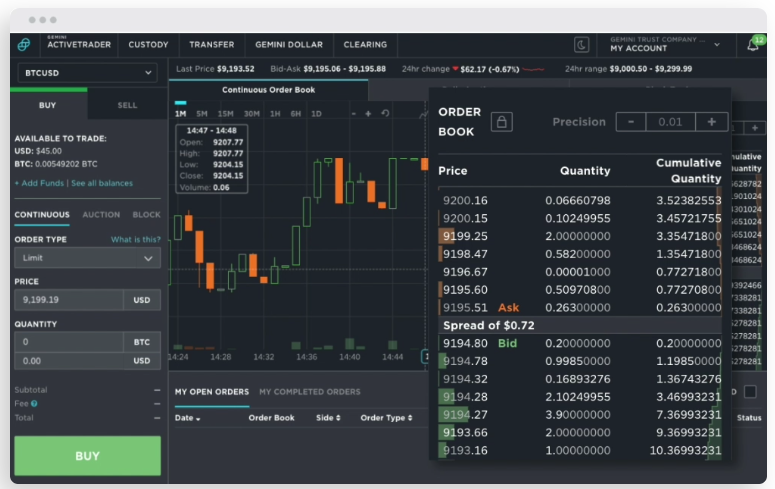Image resolution: width=775 pixels, height=489 pixels.
Task: Zoom out chart with minus icon
Action: [353, 114]
